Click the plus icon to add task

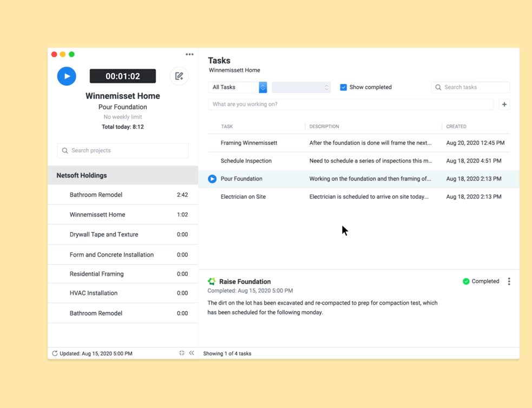point(504,104)
